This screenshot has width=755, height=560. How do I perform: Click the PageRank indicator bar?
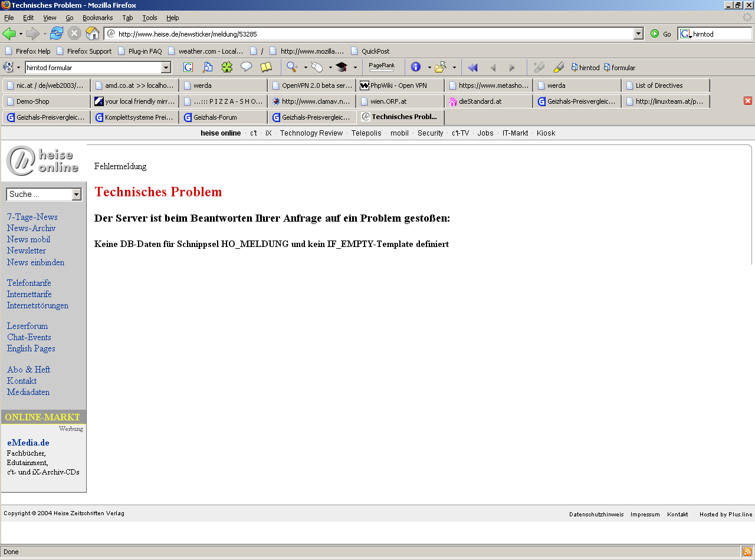coord(381,68)
